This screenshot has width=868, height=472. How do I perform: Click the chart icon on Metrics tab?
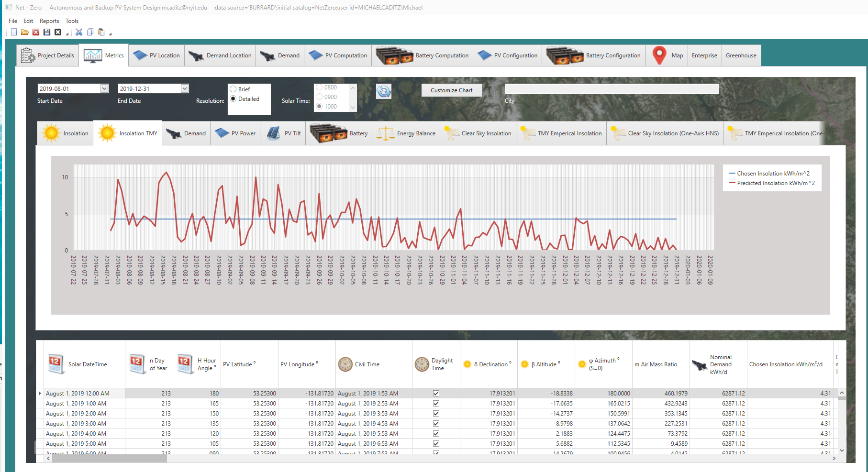tap(93, 55)
